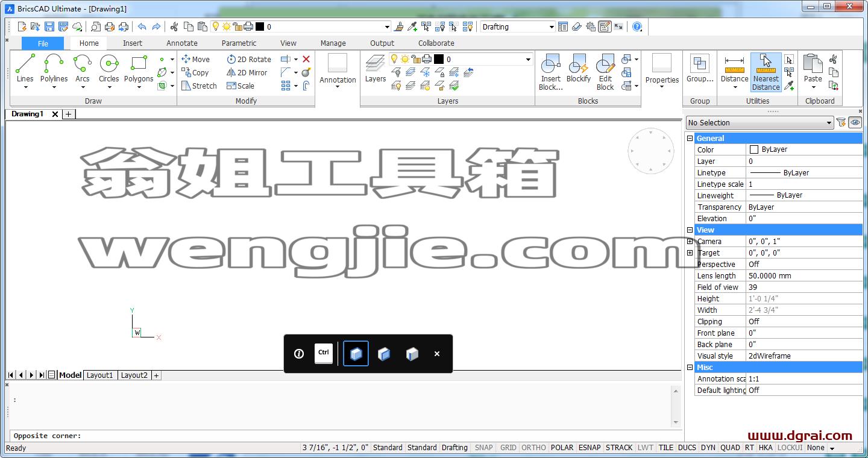Toggle LWT lineweight display
This screenshot has height=458, width=868.
click(x=645, y=448)
